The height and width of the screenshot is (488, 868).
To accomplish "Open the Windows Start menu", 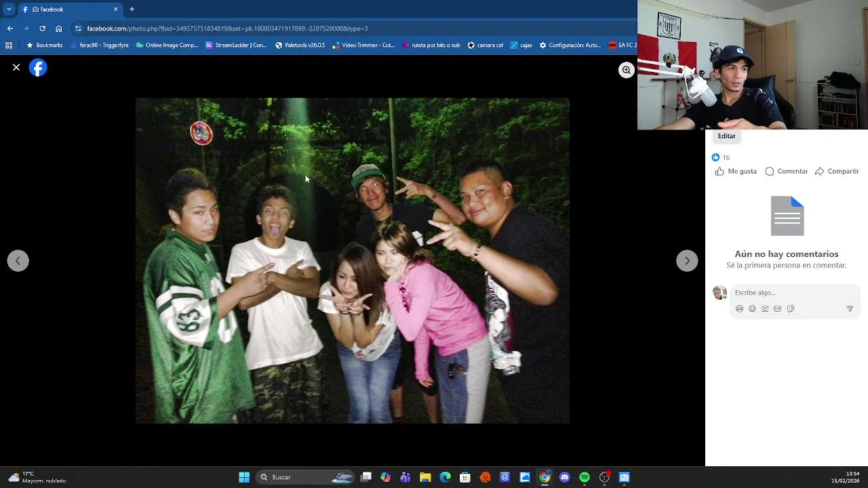I will 244,477.
